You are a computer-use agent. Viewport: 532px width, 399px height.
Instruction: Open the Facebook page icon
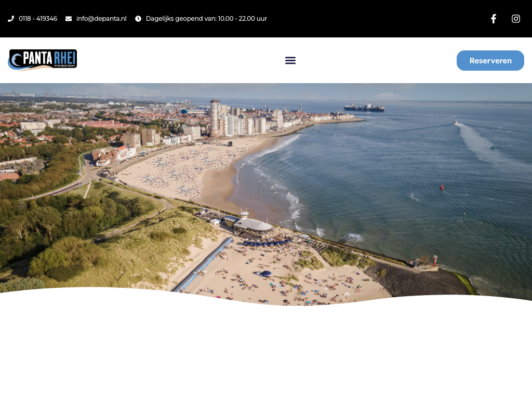coord(494,19)
